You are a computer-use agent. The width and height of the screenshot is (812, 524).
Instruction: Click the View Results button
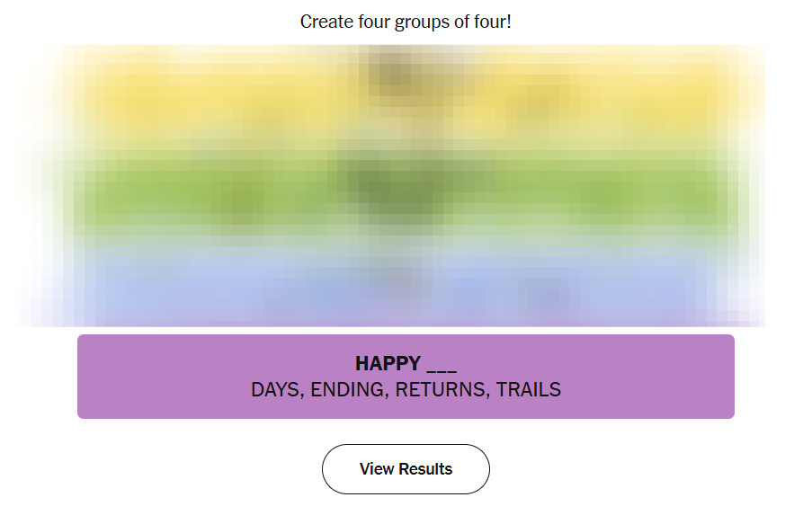click(406, 469)
